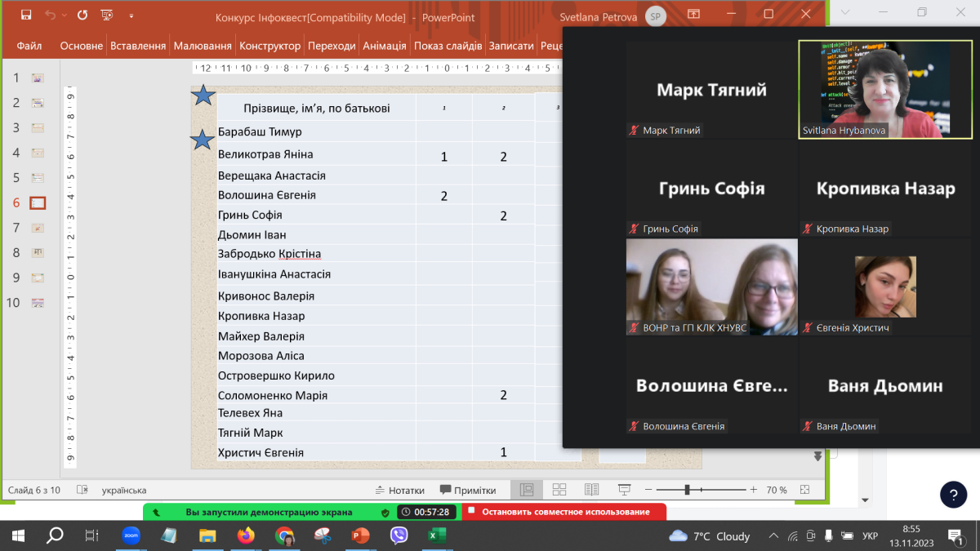This screenshot has width=980, height=551.
Task: Select slide 8 thumbnail in slide panel
Action: click(x=38, y=253)
